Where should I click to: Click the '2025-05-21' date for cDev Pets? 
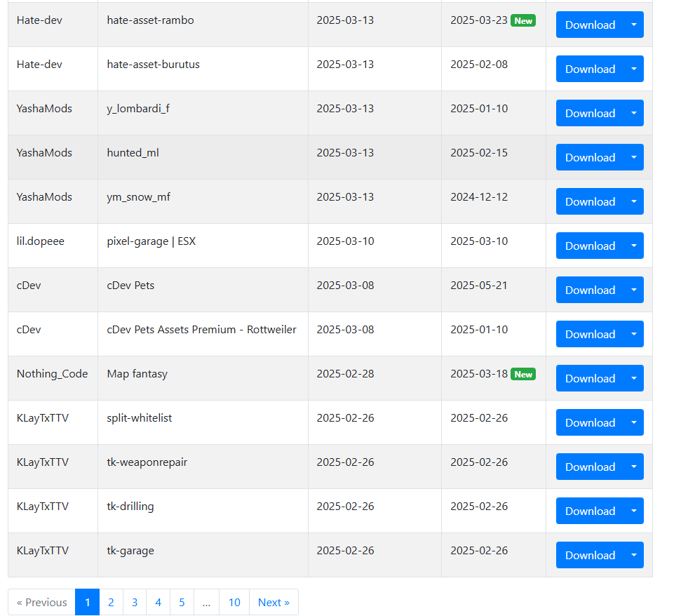478,286
